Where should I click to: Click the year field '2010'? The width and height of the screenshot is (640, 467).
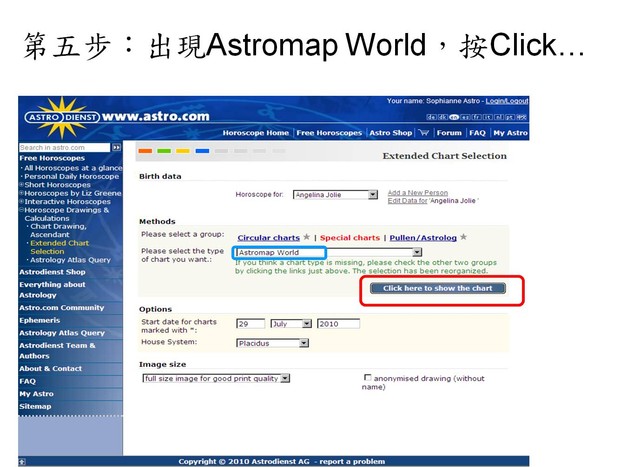tap(339, 324)
